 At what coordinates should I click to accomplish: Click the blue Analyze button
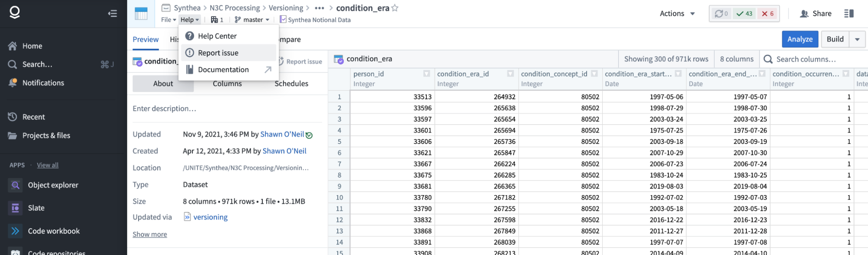pos(800,39)
